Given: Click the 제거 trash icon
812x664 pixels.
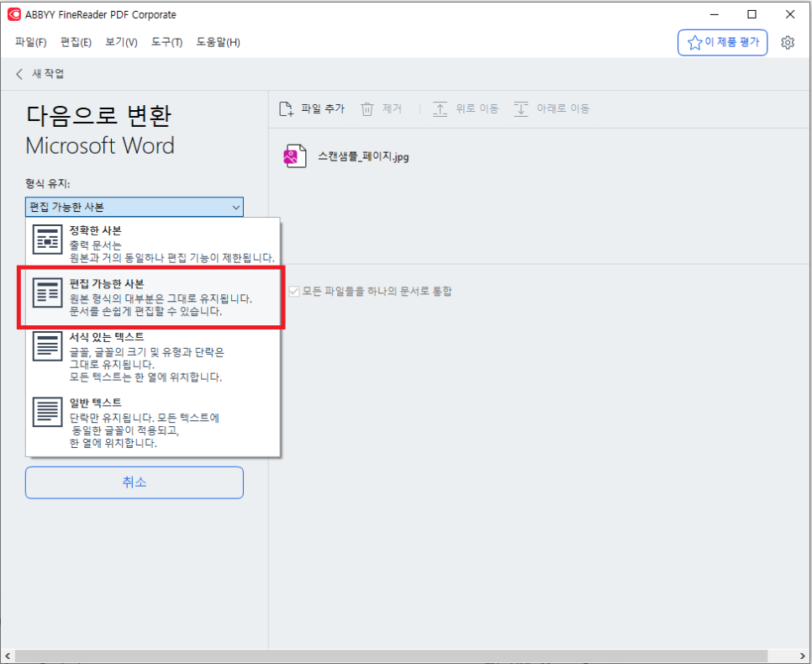Looking at the screenshot, I should pyautogui.click(x=367, y=108).
